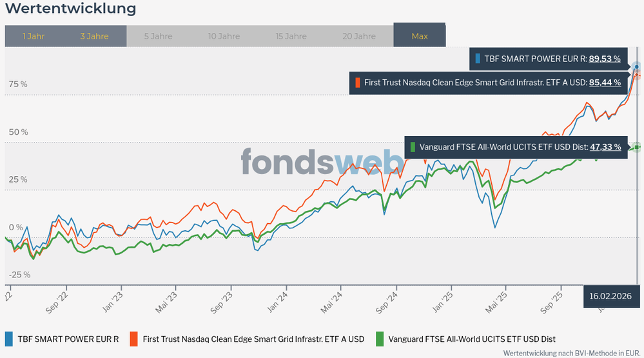The height and width of the screenshot is (358, 644).
Task: Click the Wertentwicklung nach BVI-Methode footnote
Action: (x=572, y=353)
